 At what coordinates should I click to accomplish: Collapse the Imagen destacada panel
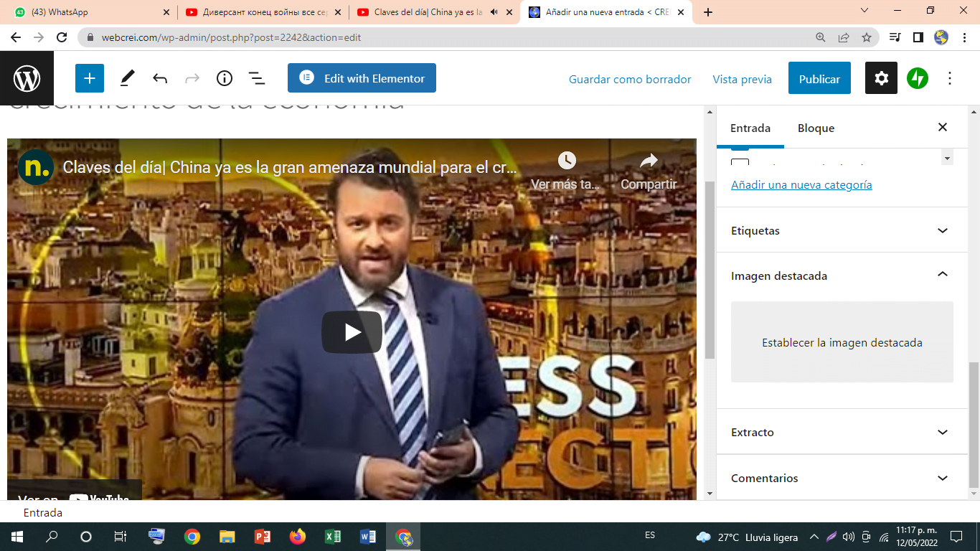coord(842,275)
